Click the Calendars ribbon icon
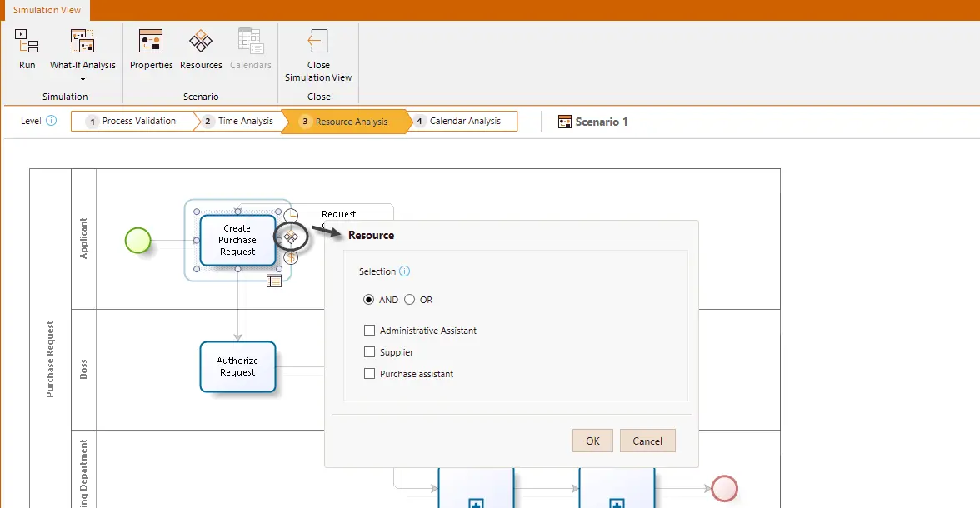The height and width of the screenshot is (508, 980). 251,42
